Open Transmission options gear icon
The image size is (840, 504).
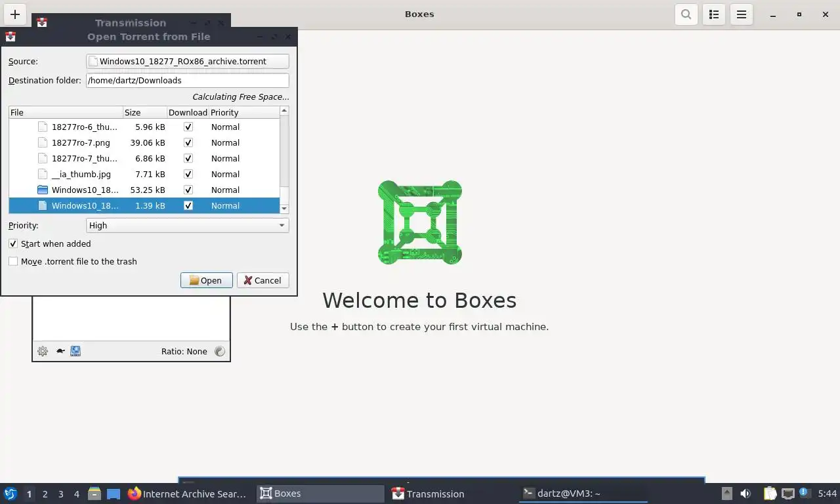pos(43,351)
